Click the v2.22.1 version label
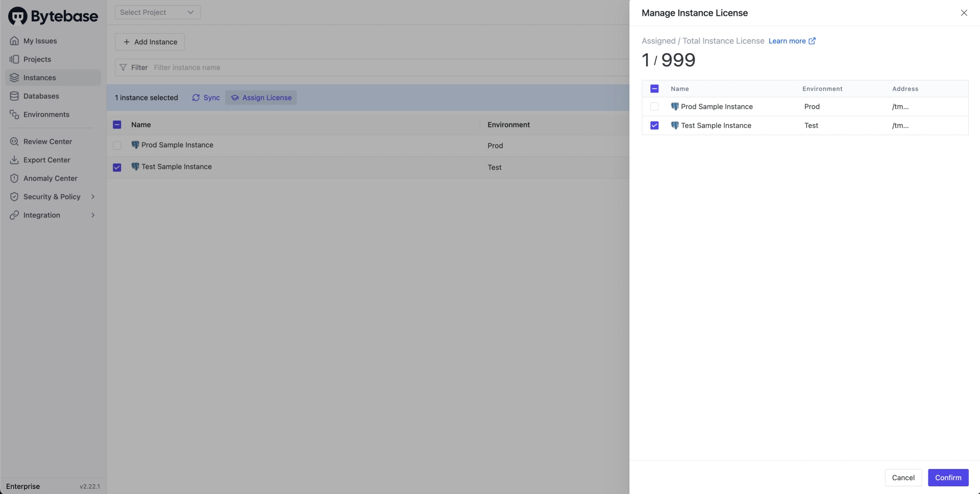 point(90,486)
